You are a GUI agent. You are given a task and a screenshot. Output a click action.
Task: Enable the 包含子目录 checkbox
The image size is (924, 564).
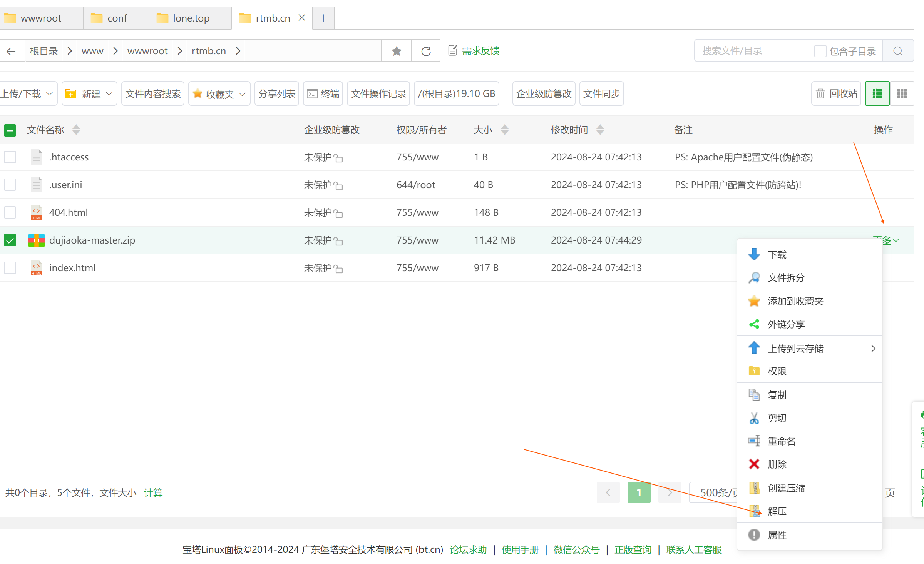820,51
